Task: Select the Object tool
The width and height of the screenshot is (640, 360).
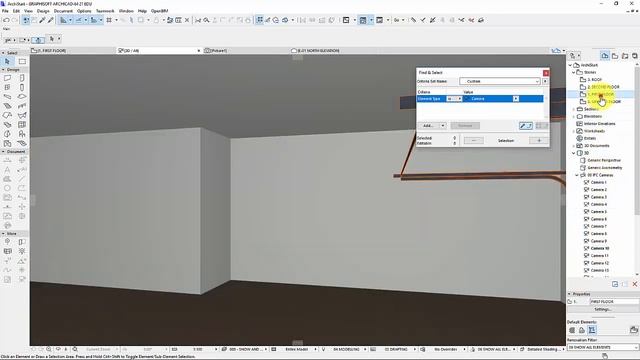Action: coord(22,134)
